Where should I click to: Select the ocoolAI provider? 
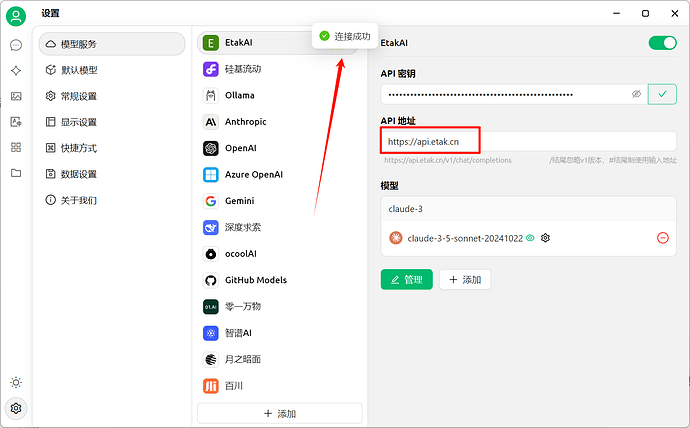[277, 254]
